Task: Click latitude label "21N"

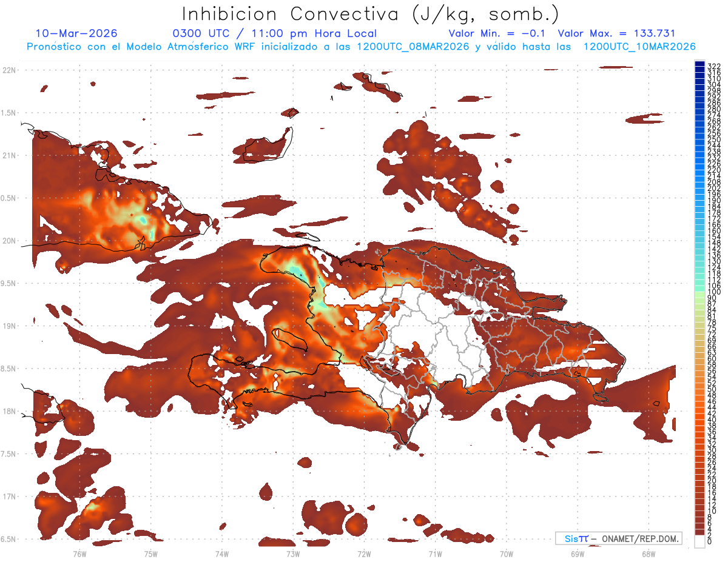Action: pyautogui.click(x=8, y=156)
